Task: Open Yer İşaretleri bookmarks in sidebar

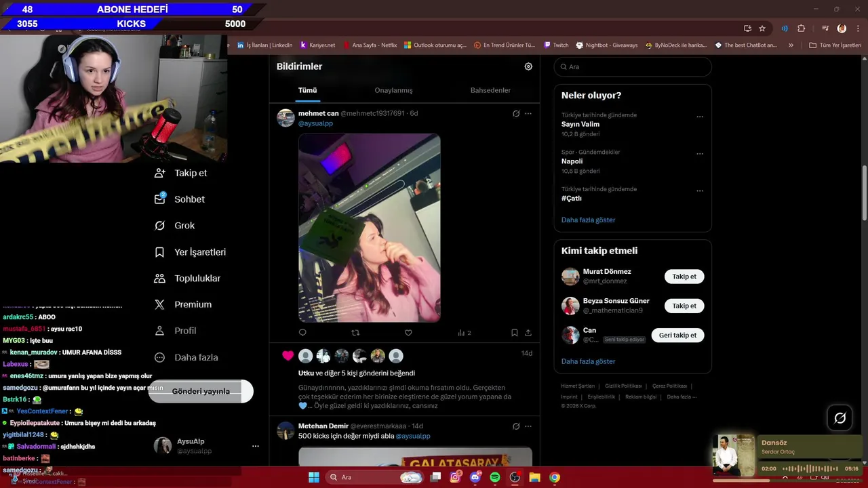Action: tap(190, 252)
